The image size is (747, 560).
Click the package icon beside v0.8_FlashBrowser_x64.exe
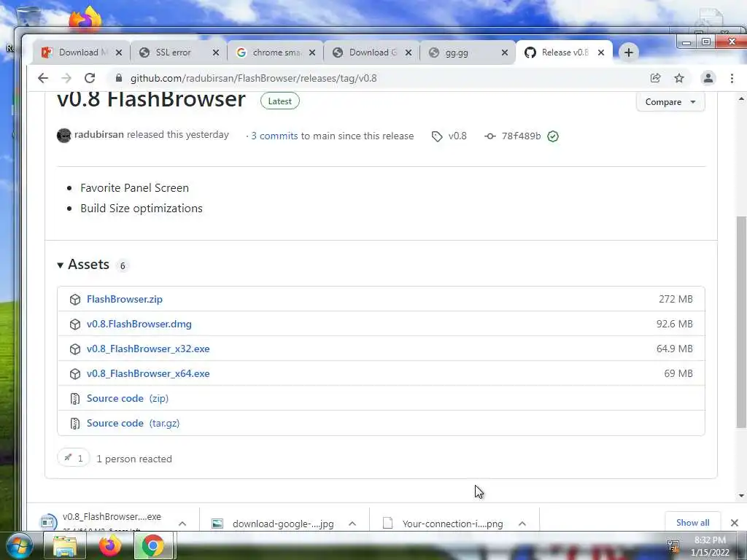[75, 374]
